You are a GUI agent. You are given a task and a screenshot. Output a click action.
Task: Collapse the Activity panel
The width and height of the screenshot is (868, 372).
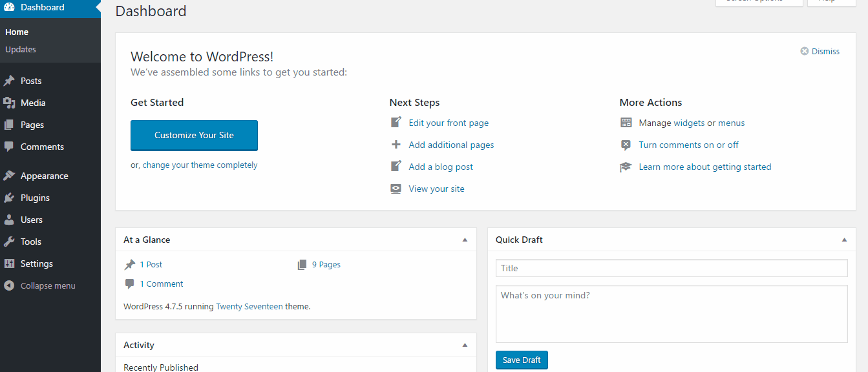click(x=464, y=344)
